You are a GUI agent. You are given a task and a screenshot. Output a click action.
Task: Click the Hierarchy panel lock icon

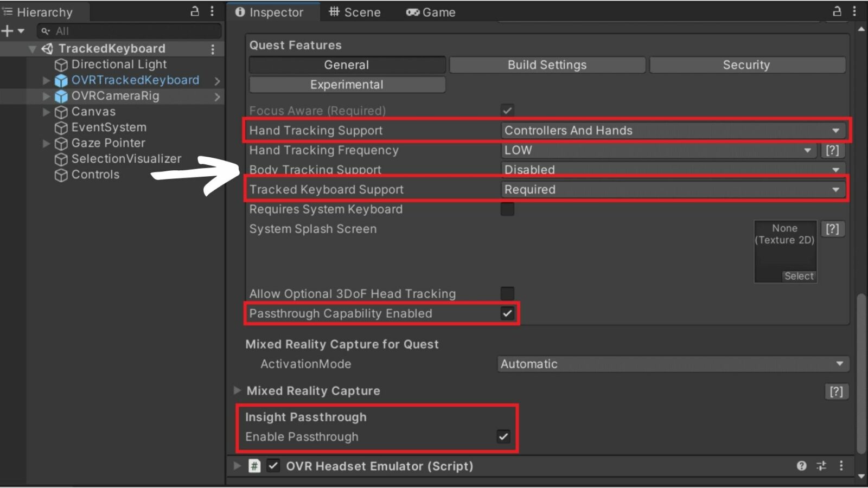pos(195,11)
